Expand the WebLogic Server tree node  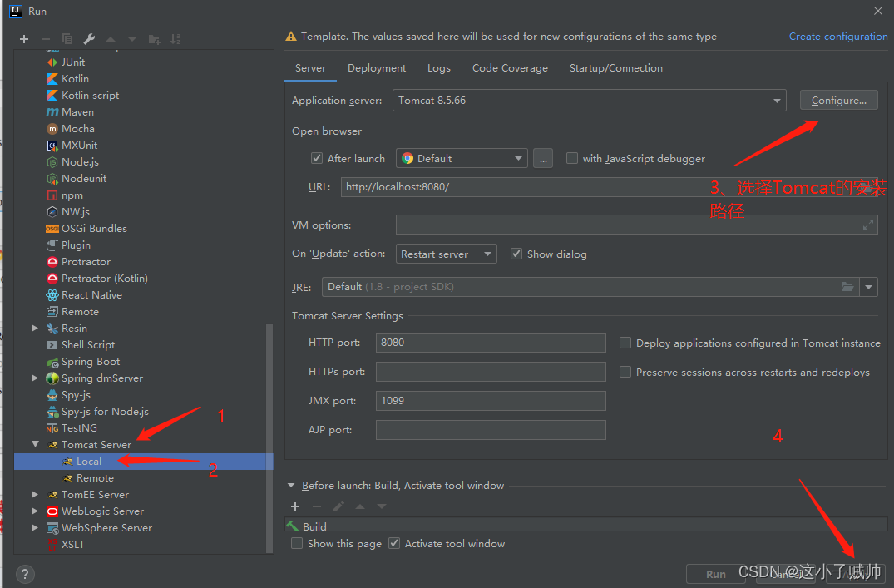(x=35, y=511)
